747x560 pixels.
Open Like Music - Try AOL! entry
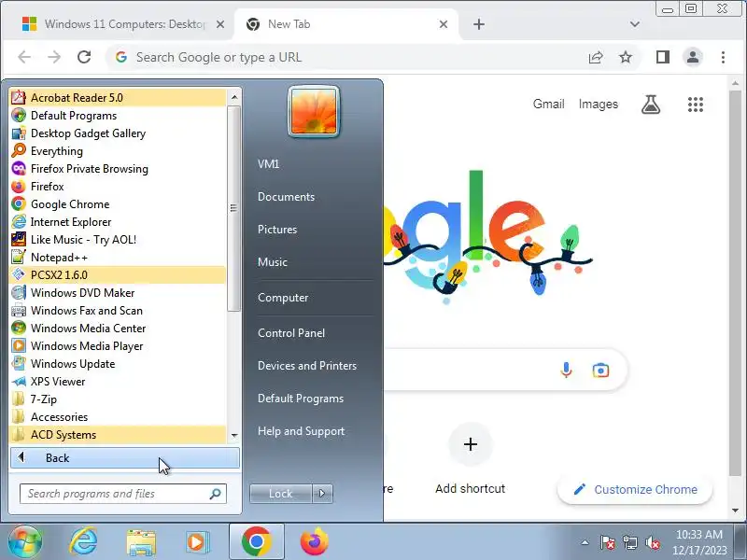point(118,240)
